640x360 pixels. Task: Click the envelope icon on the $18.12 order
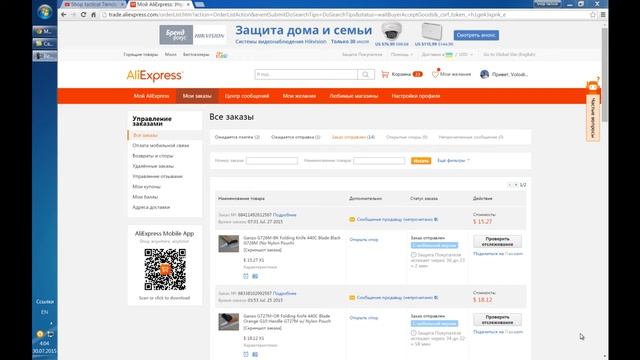[x=352, y=298]
